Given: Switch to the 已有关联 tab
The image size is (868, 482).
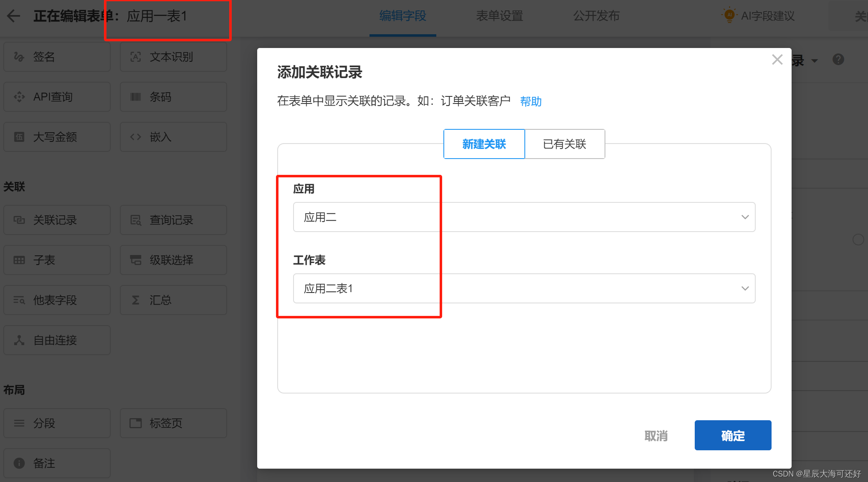Looking at the screenshot, I should pos(564,144).
